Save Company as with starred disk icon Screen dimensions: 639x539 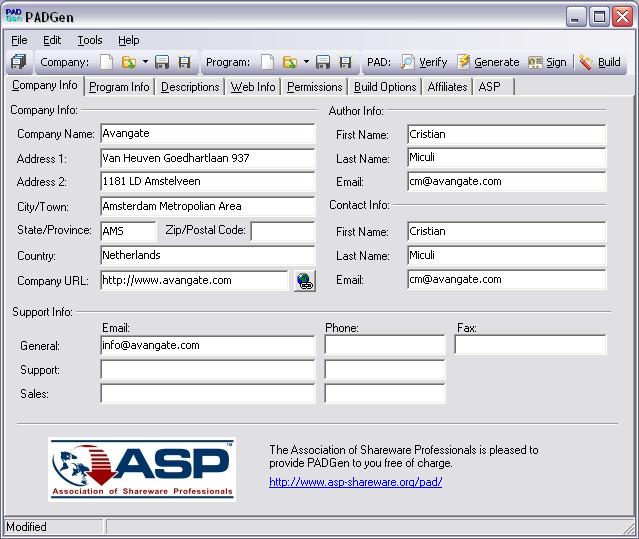coord(185,62)
